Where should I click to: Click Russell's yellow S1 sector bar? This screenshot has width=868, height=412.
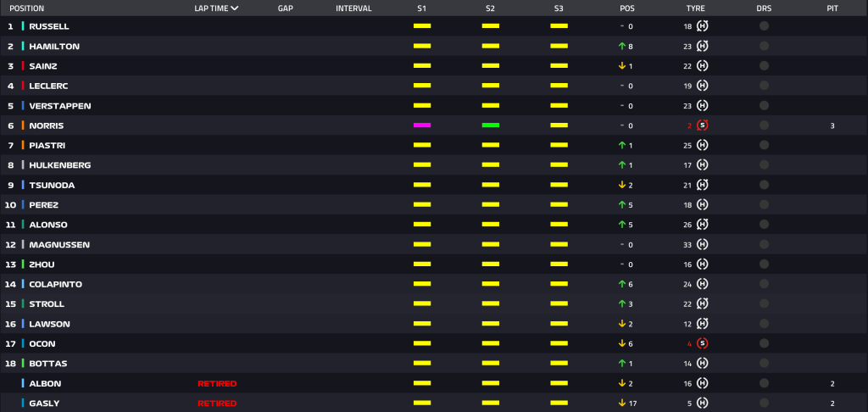(x=422, y=26)
